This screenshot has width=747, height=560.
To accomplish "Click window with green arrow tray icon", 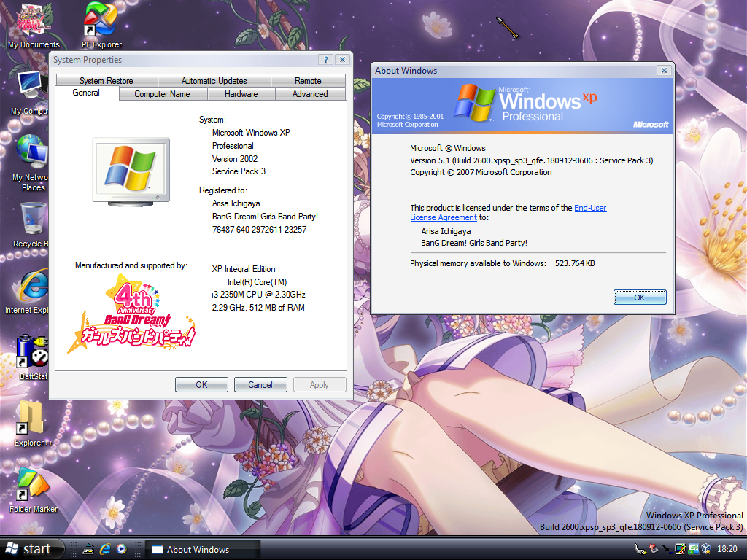I will click(693, 550).
